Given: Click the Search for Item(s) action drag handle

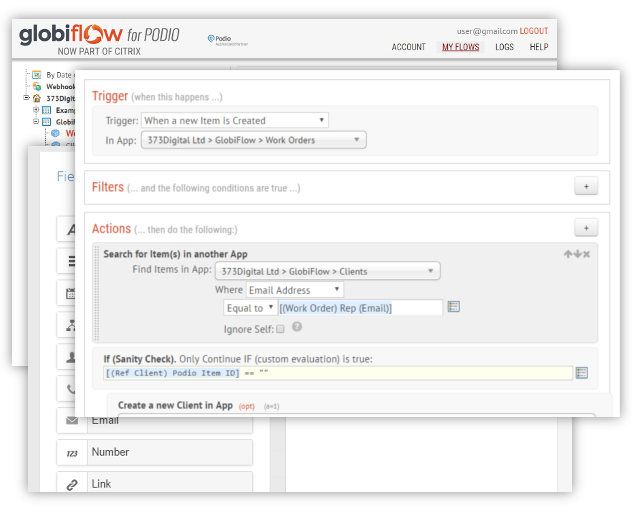Looking at the screenshot, I should (97, 293).
